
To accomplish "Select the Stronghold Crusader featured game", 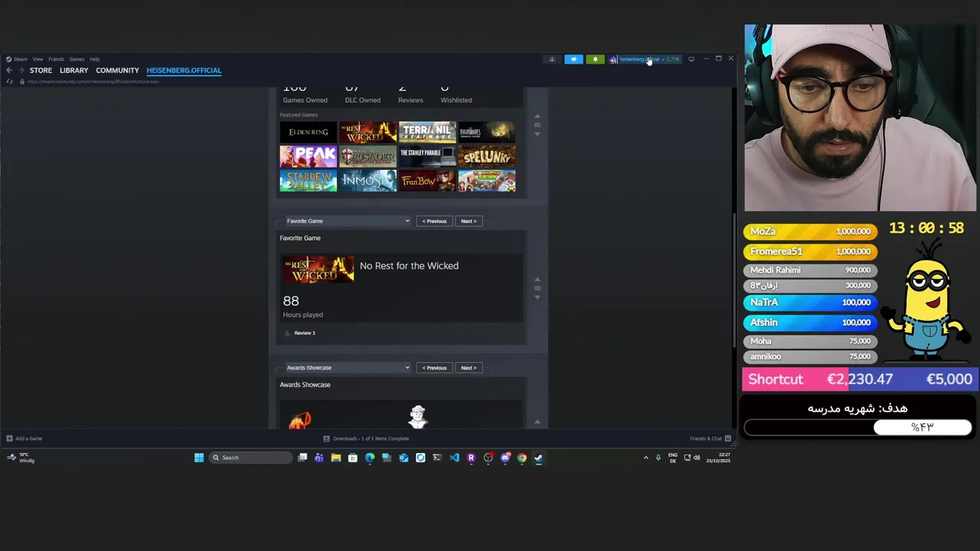I will [x=368, y=157].
